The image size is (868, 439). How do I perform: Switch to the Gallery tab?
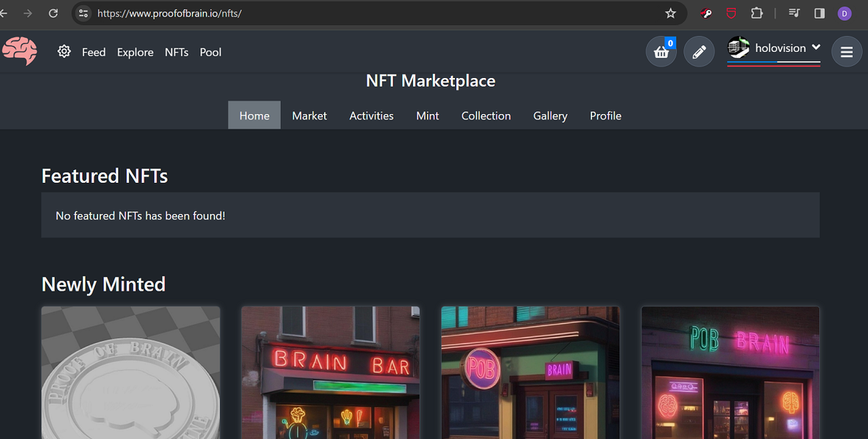click(550, 115)
